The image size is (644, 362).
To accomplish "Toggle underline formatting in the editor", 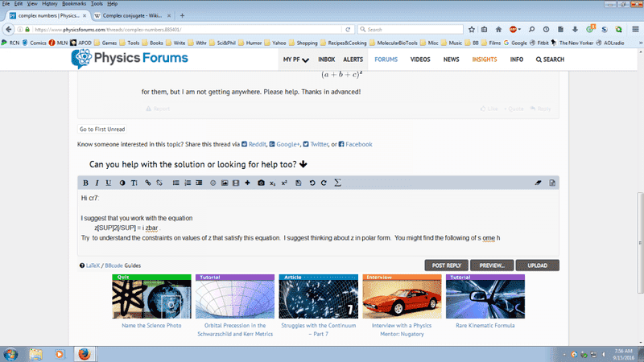I will coord(109,183).
